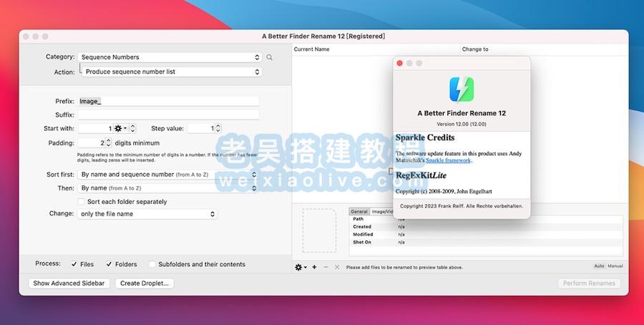Image resolution: width=644 pixels, height=325 pixels.
Task: Click the Copyright 2023 Frank Reiff text
Action: [462, 206]
